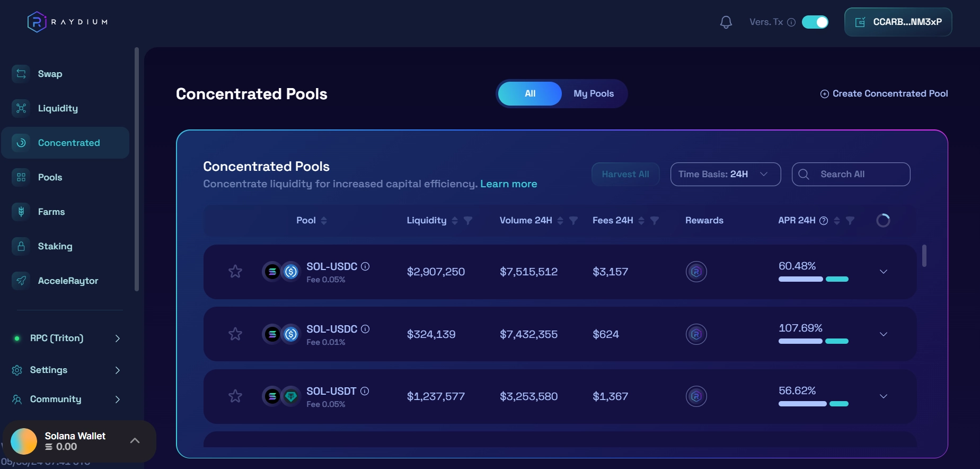980x469 pixels.
Task: Click the 60.48% APR bar
Action: (814, 279)
